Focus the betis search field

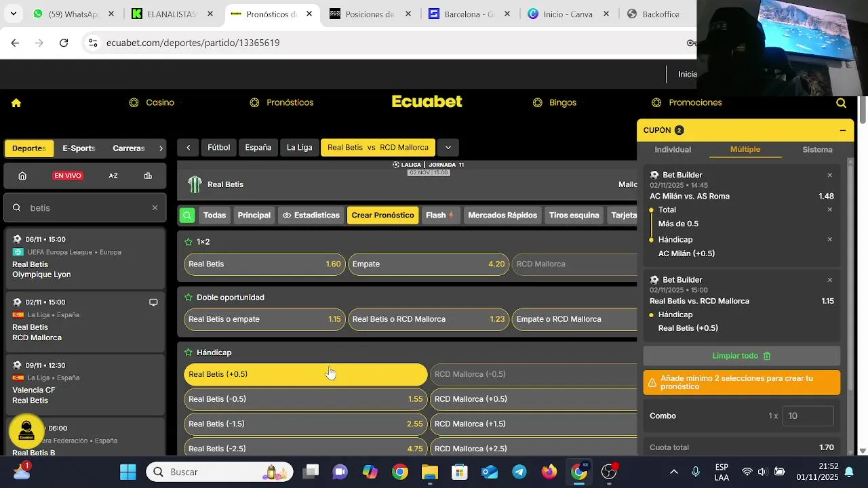85,208
